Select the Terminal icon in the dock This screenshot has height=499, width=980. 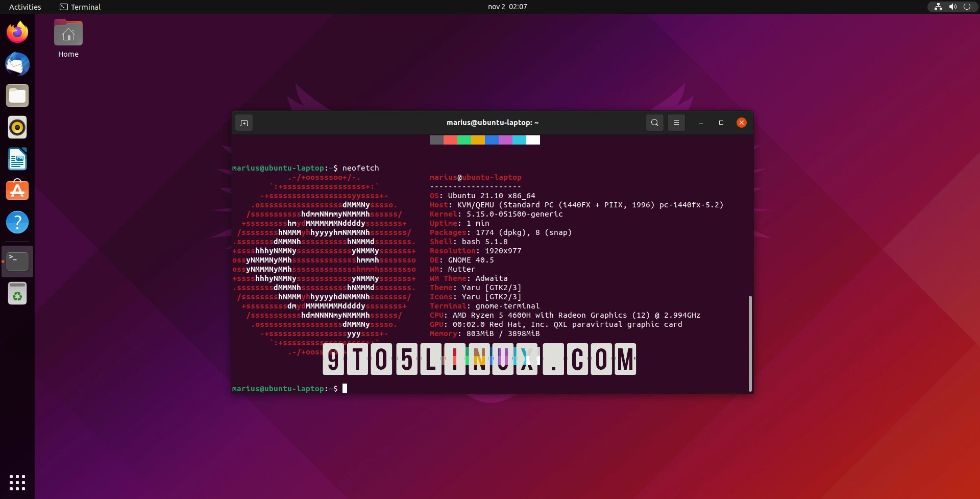point(17,262)
